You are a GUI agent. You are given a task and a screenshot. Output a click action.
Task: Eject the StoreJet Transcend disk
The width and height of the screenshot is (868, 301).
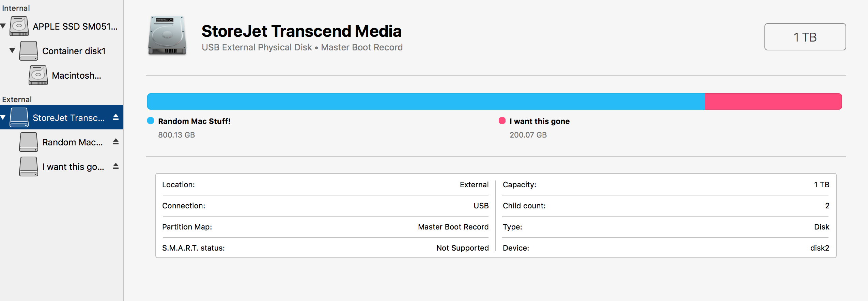pos(116,117)
